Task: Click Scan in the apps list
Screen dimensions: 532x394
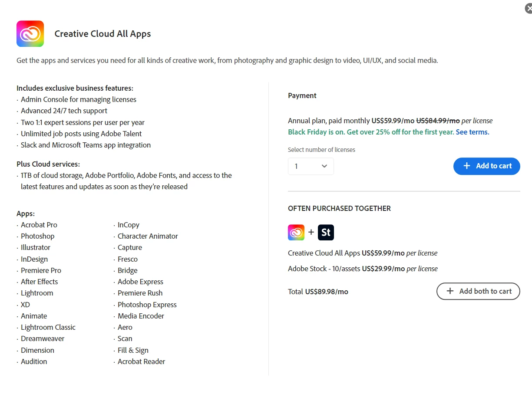Action: (x=125, y=338)
